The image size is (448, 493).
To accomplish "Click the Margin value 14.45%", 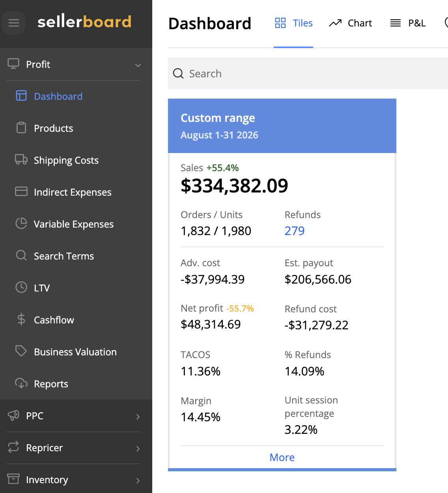I will click(200, 417).
